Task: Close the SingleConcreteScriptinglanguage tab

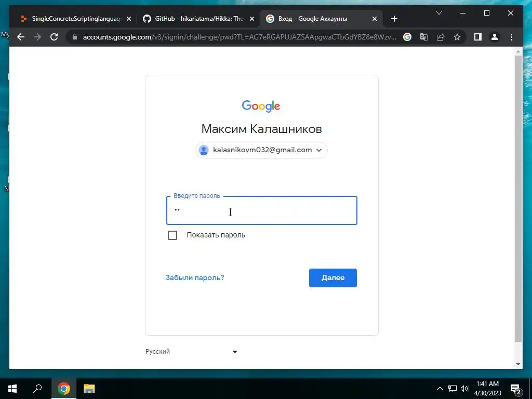Action: pos(129,19)
